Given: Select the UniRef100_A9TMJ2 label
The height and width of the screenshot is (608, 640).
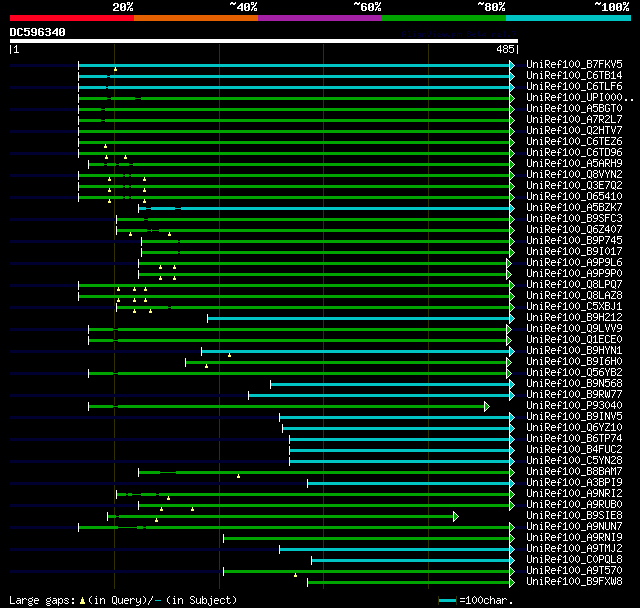Looking at the screenshot, I should 574,549.
